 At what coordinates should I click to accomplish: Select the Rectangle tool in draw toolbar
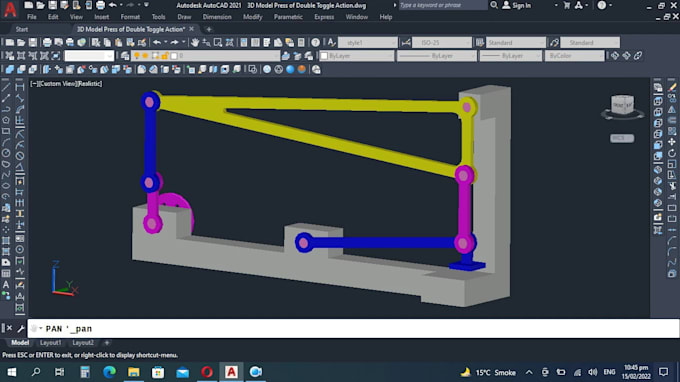6,131
